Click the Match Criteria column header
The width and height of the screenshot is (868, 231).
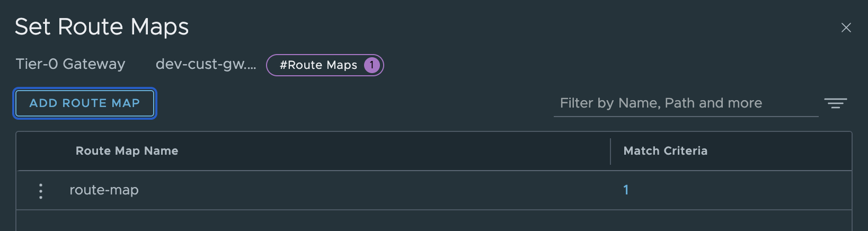pos(665,151)
